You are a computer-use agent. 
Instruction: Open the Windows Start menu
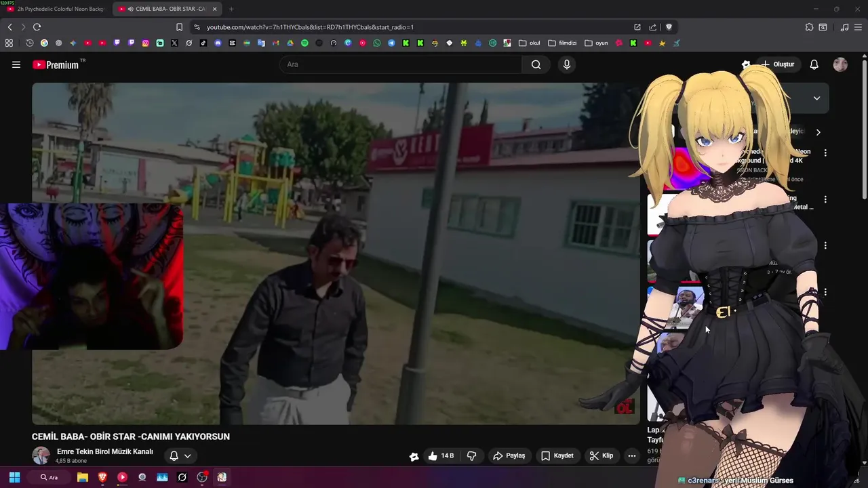pyautogui.click(x=14, y=477)
